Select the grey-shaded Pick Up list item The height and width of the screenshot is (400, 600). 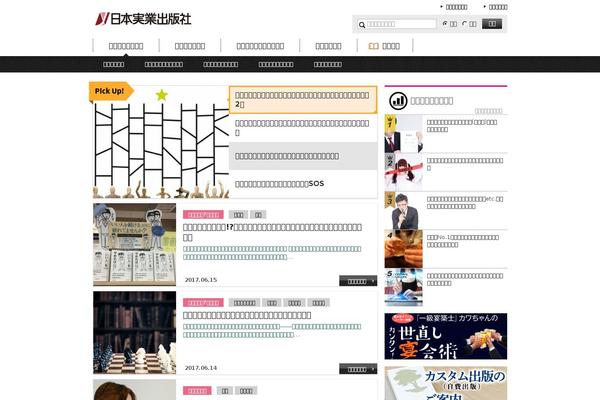click(303, 156)
